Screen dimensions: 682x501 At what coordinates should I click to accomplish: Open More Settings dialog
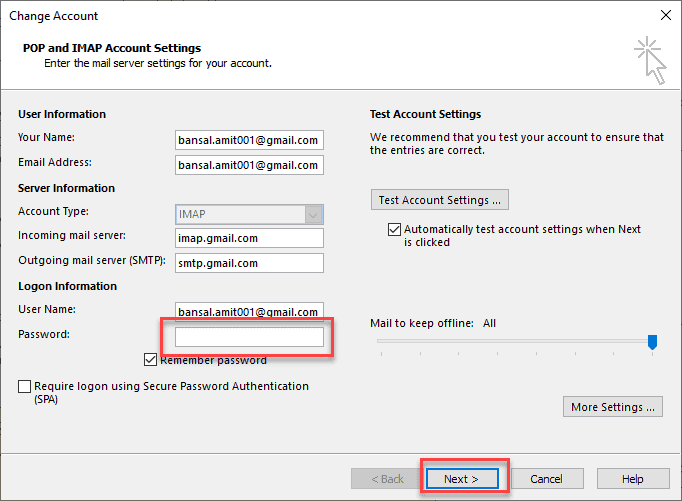pyautogui.click(x=613, y=407)
